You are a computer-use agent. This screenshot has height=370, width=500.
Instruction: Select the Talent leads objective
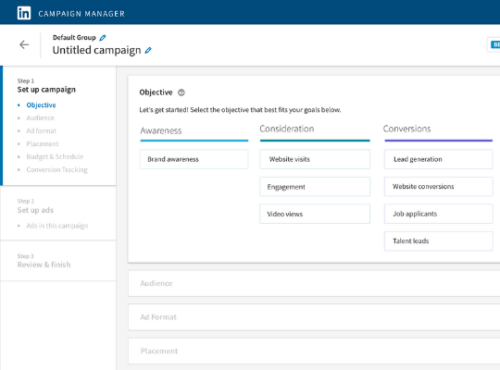pyautogui.click(x=438, y=241)
